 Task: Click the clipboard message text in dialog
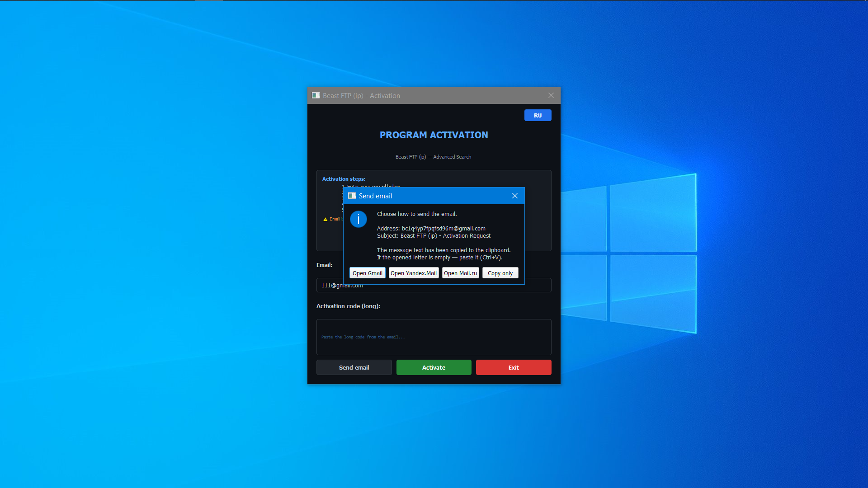[x=443, y=254]
